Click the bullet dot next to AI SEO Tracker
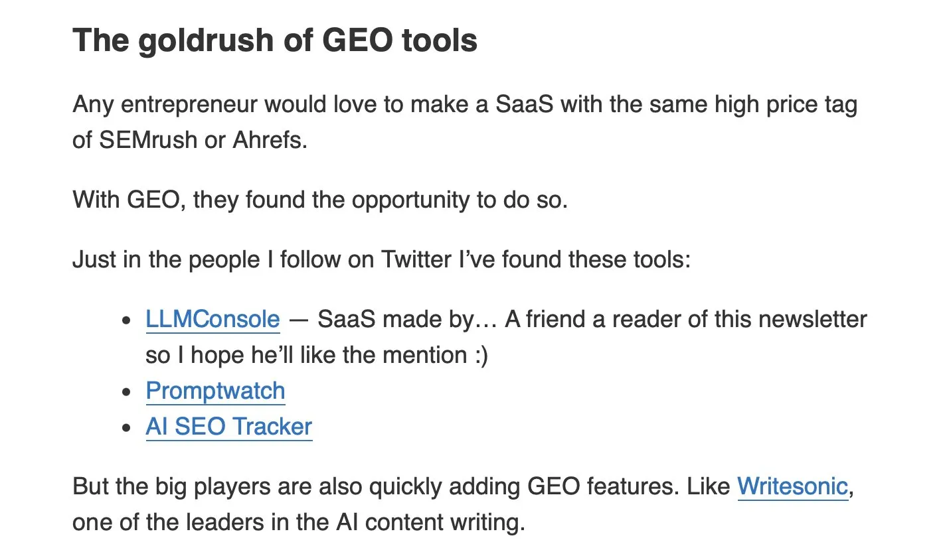The image size is (947, 560). (x=127, y=428)
